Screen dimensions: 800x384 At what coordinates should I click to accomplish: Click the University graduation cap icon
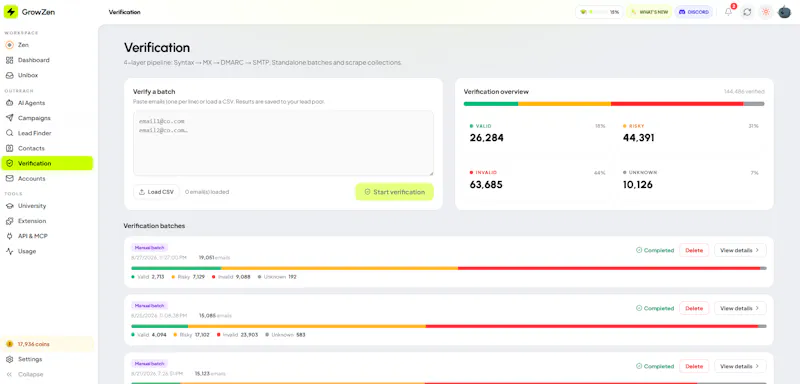(9, 206)
